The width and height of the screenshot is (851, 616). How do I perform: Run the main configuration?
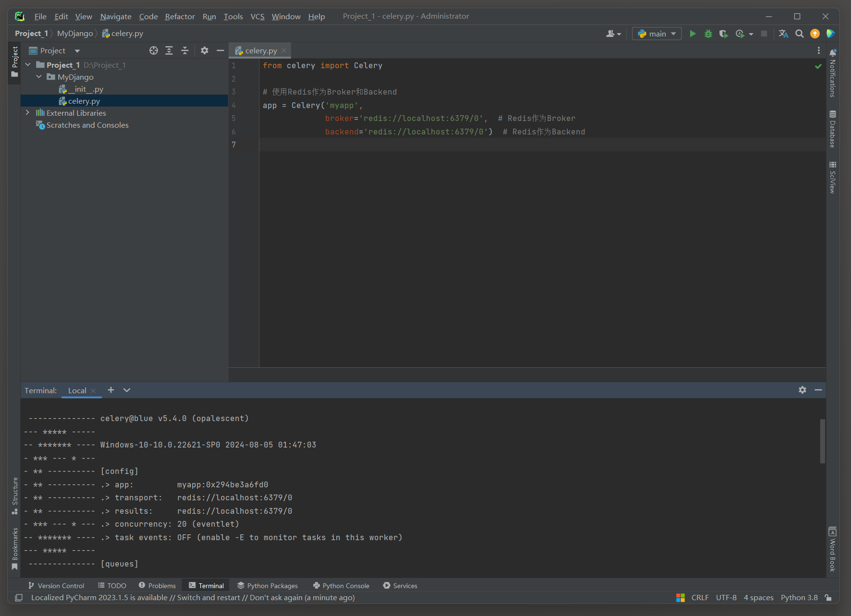coord(693,34)
